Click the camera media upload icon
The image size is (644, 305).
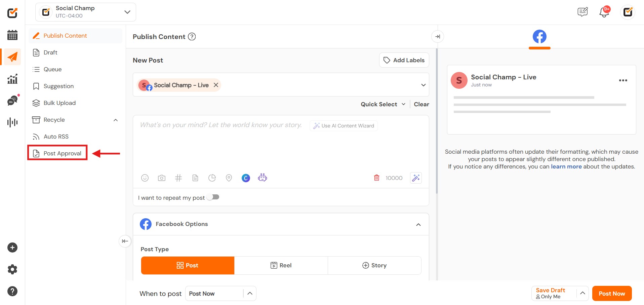point(162,178)
